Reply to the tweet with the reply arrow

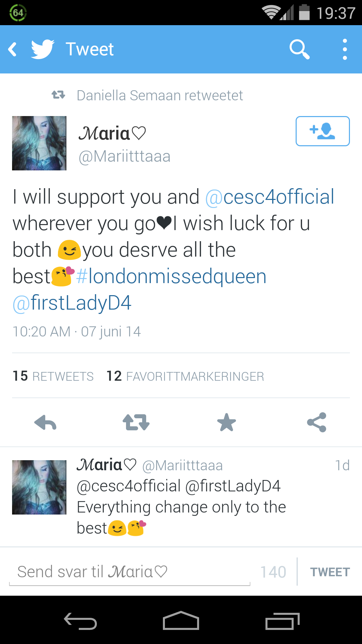tap(45, 422)
